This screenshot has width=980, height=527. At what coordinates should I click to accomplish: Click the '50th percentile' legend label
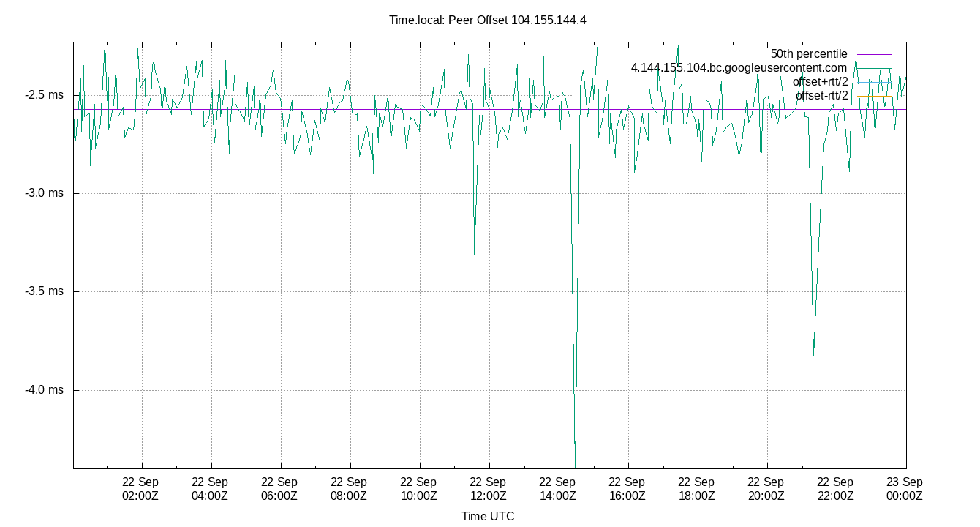point(809,54)
